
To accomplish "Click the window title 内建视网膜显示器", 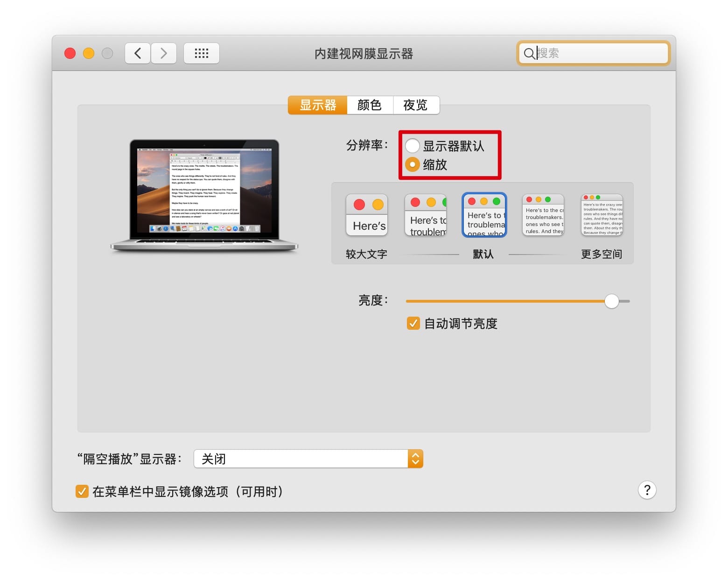I will click(364, 54).
